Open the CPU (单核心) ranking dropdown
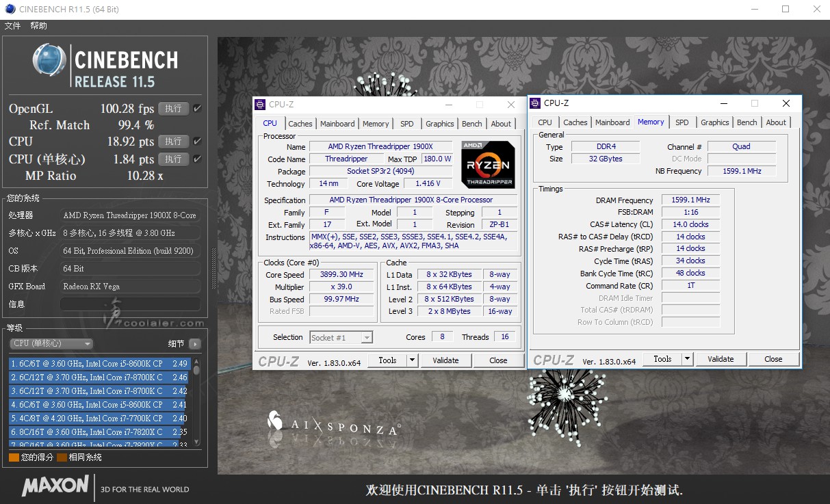Image resolution: width=830 pixels, height=504 pixels. (x=51, y=343)
